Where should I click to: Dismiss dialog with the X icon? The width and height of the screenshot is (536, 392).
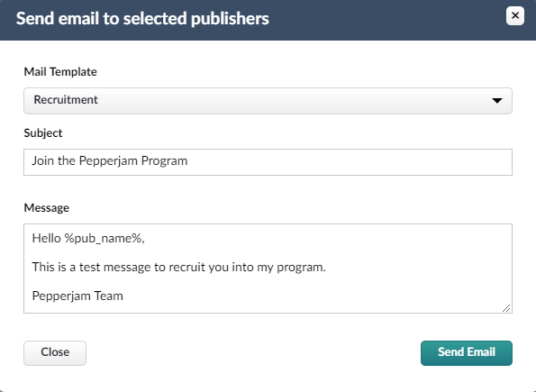[514, 15]
